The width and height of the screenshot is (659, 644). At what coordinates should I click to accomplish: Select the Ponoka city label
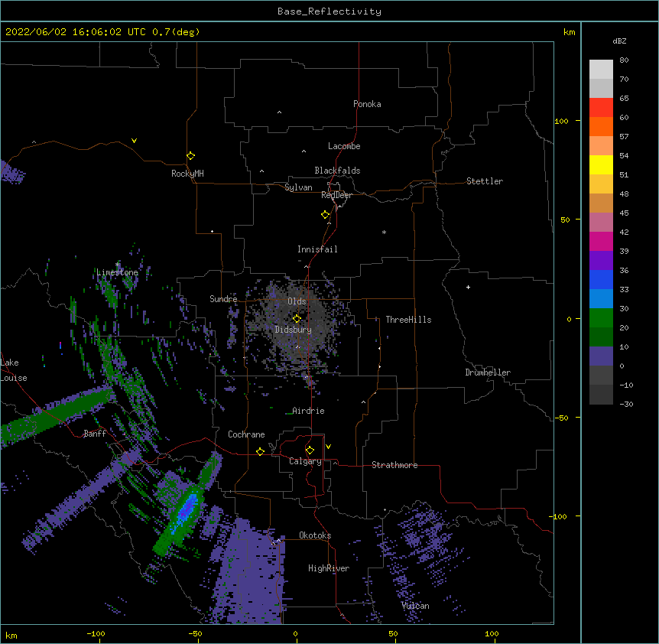click(x=367, y=104)
